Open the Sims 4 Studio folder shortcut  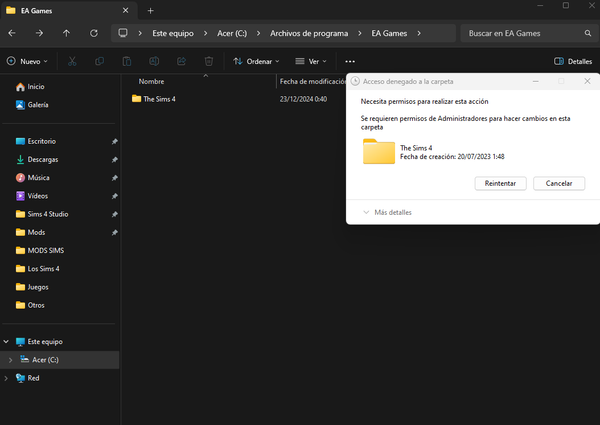(x=42, y=214)
